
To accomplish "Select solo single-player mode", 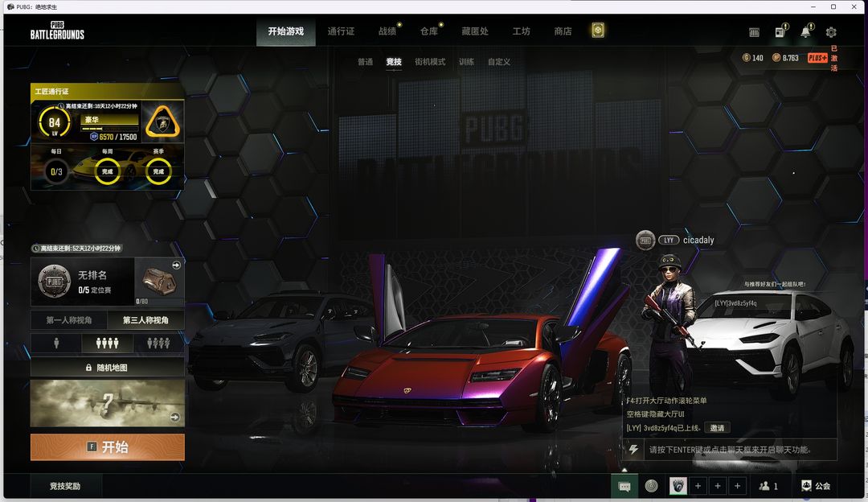I will 56,344.
